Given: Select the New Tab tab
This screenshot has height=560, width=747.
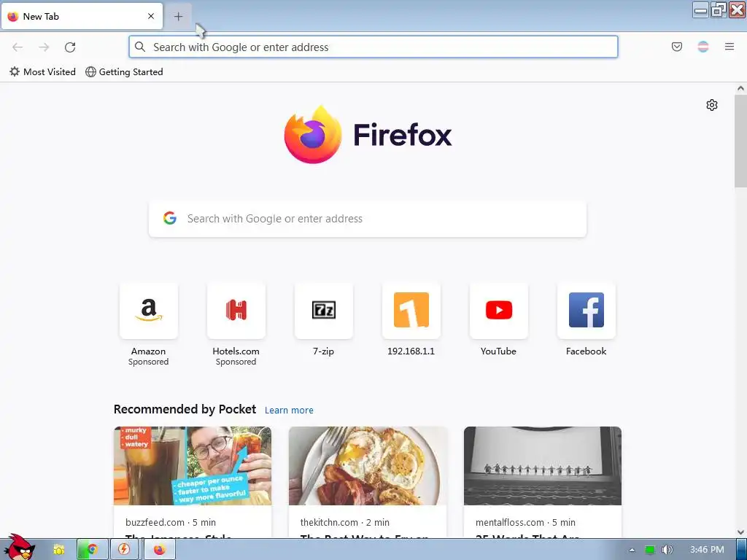Looking at the screenshot, I should 82,17.
